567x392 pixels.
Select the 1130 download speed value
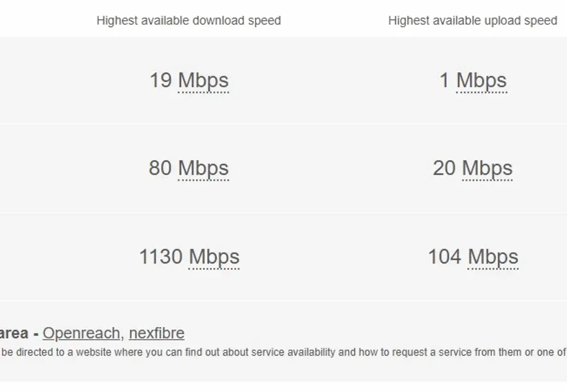coord(161,256)
